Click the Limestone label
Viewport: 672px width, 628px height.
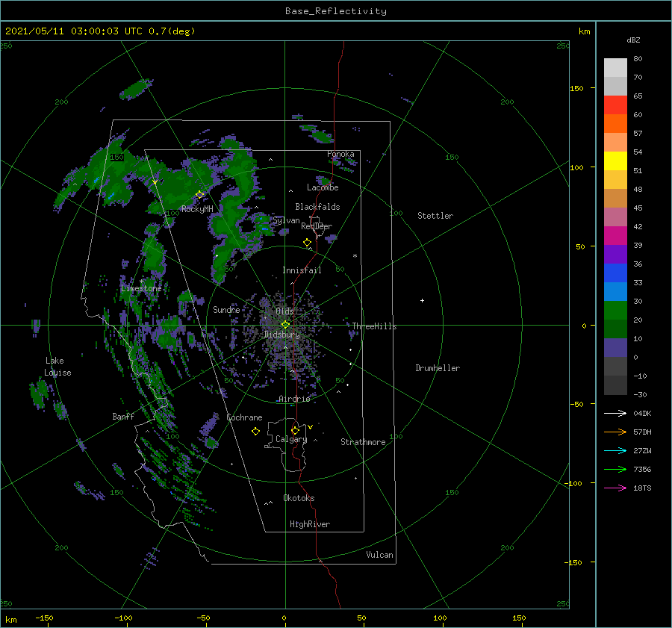point(141,288)
